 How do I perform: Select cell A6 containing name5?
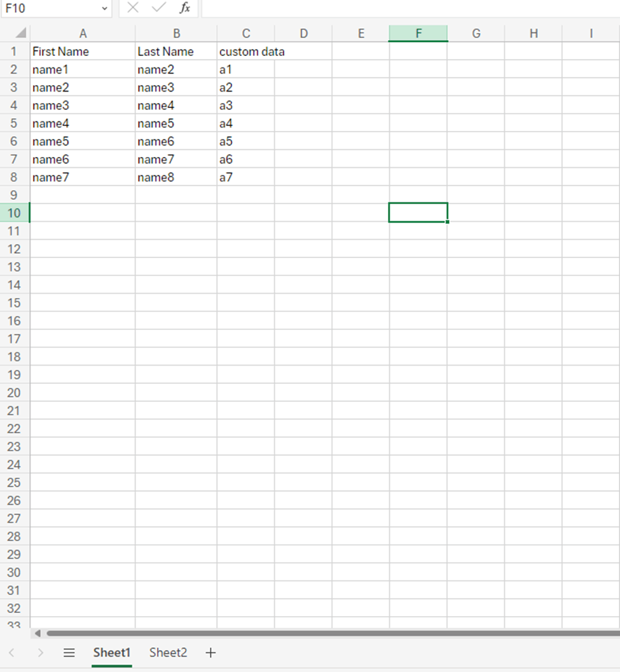click(83, 141)
